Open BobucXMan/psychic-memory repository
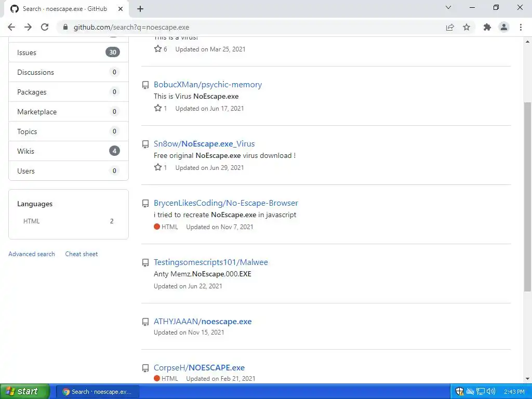This screenshot has height=399, width=532. coord(208,85)
